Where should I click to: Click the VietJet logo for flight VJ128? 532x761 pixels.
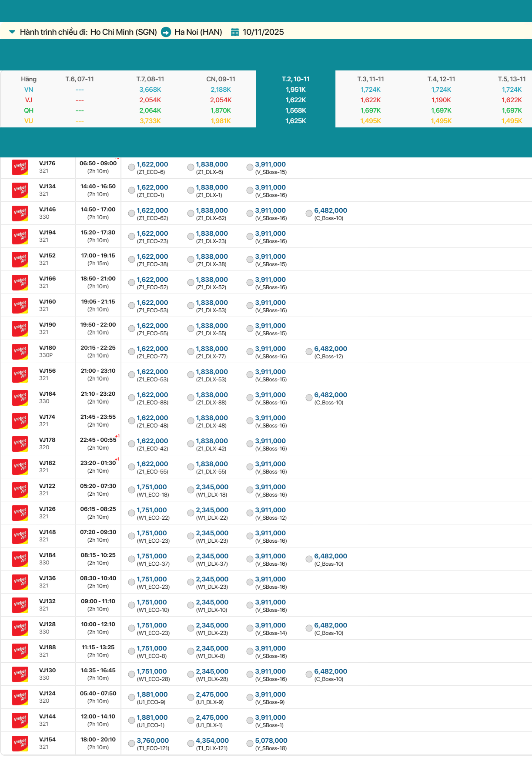pyautogui.click(x=20, y=628)
